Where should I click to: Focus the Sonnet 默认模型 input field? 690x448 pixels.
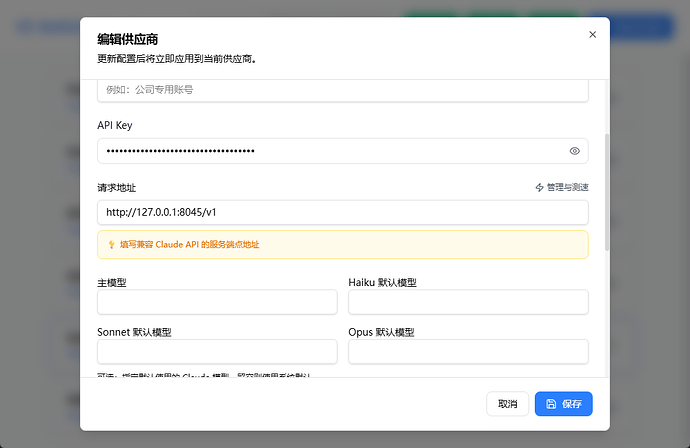point(217,352)
